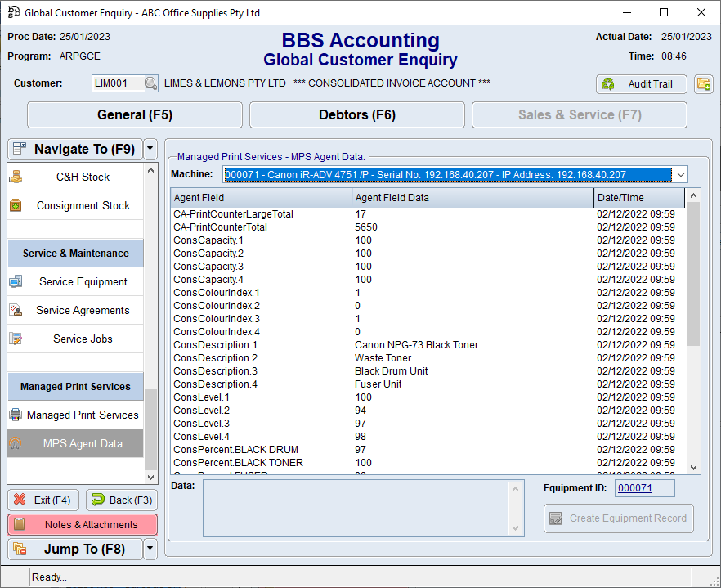Screen dimensions: 721x588
Task: Switch to the Debtors (F6) tab
Action: tap(357, 115)
